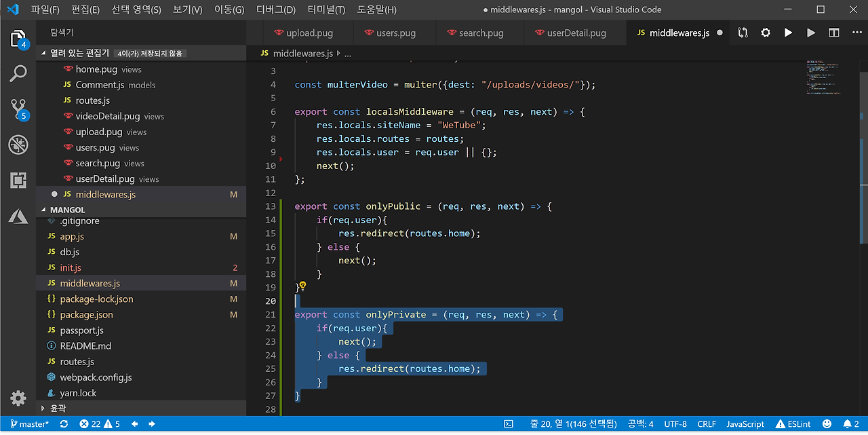The height and width of the screenshot is (435, 868).
Task: Open Comment.js in open editors
Action: [141, 85]
